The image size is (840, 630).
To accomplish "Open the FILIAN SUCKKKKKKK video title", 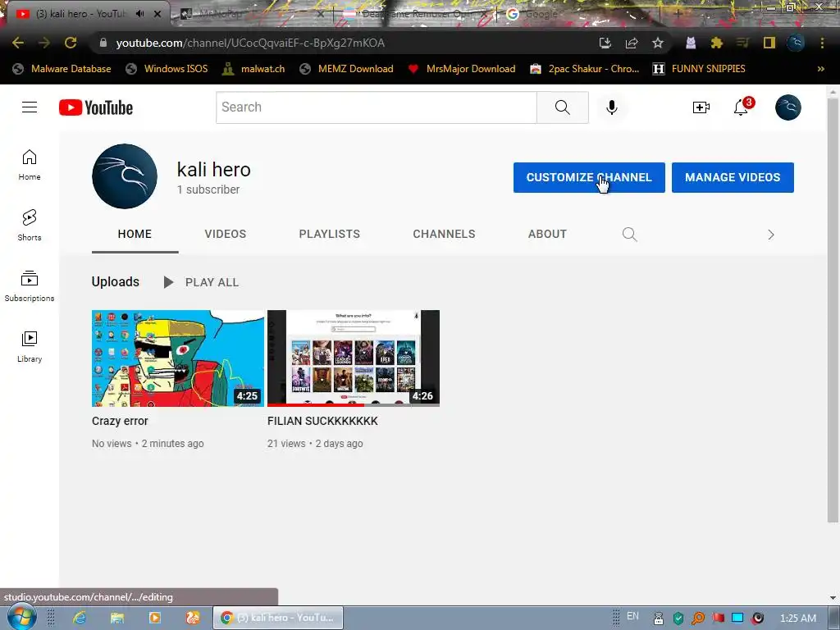I will pos(322,421).
